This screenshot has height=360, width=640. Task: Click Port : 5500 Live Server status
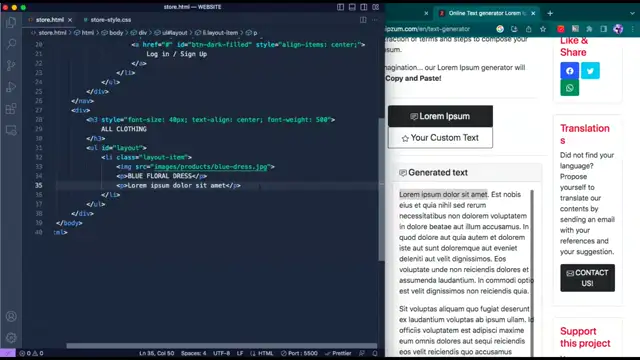[299, 353]
